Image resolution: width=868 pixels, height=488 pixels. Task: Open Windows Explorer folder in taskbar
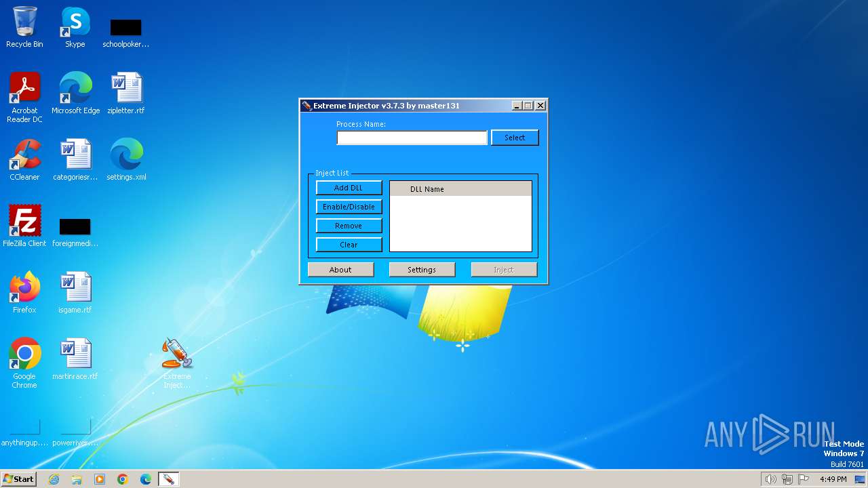[x=77, y=479]
